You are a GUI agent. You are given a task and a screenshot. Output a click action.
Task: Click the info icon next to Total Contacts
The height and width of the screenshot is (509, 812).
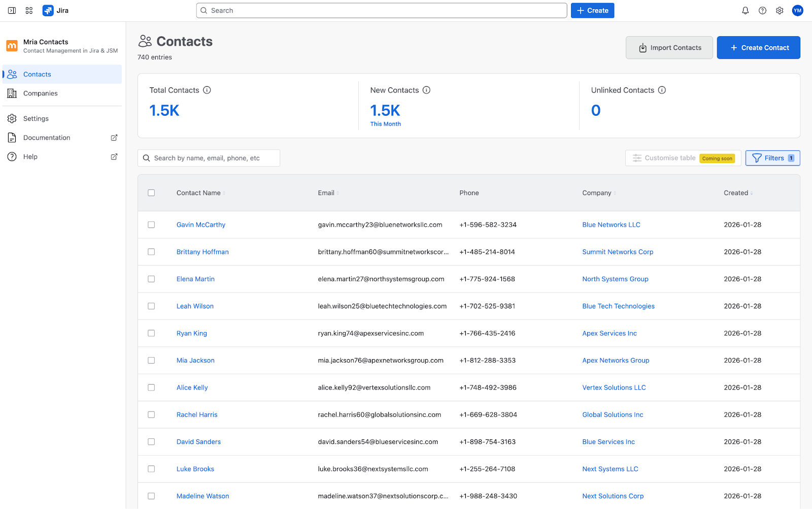pyautogui.click(x=207, y=90)
